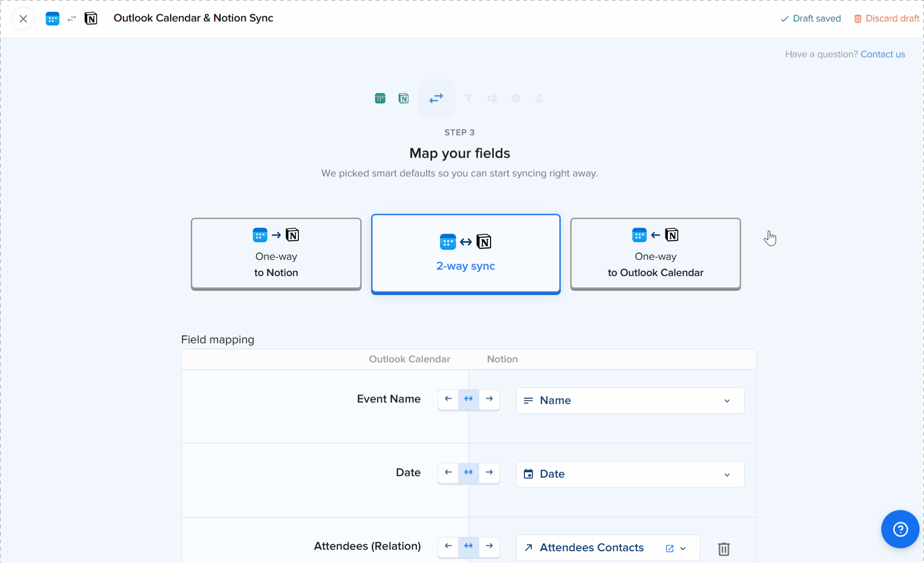The width and height of the screenshot is (924, 563).
Task: Set Date to sync left only
Action: point(448,473)
